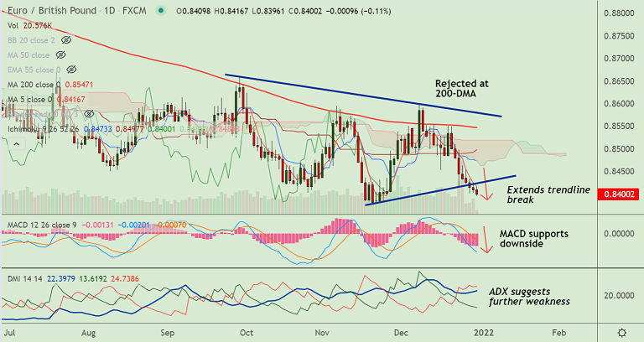Click Ichimoku green value 0.84001
Screen dimensions: 644x342
pyautogui.click(x=161, y=129)
